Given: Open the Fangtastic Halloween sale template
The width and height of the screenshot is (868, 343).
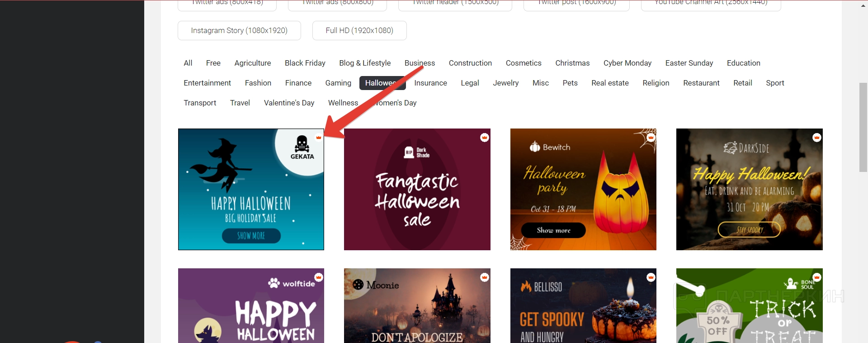Looking at the screenshot, I should click(x=417, y=189).
